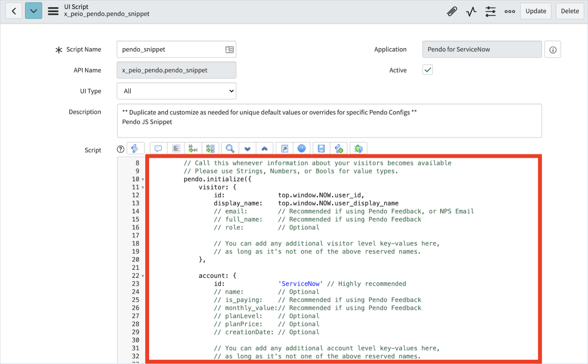Click 'visitor: {' on line 11

pos(217,187)
